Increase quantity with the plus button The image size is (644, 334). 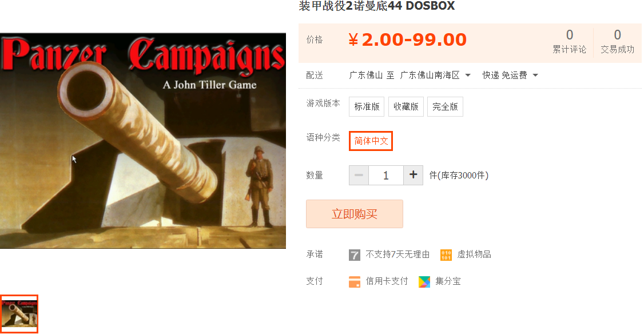413,176
